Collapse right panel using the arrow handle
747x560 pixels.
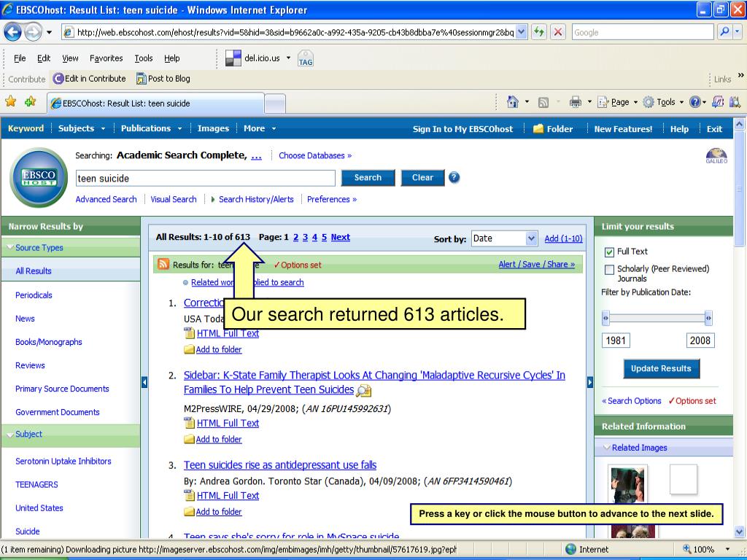(x=589, y=382)
